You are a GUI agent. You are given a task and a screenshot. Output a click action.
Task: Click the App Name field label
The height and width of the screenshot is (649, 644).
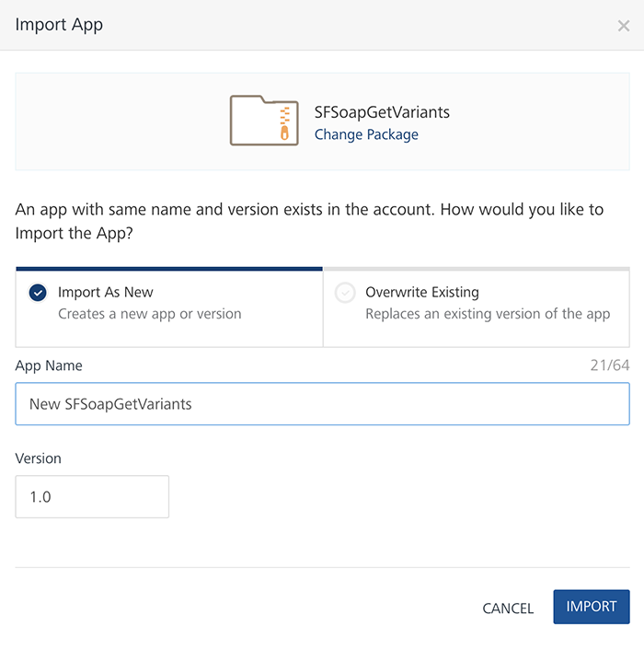click(49, 365)
